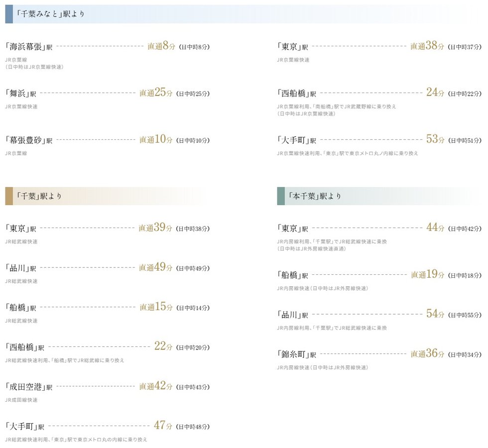Click the 直通8分 travel time

tap(161, 47)
